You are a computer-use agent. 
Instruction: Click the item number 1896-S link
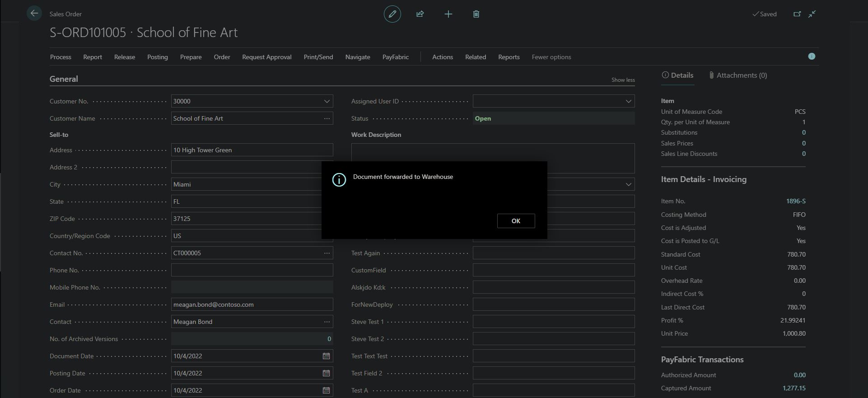pos(795,201)
